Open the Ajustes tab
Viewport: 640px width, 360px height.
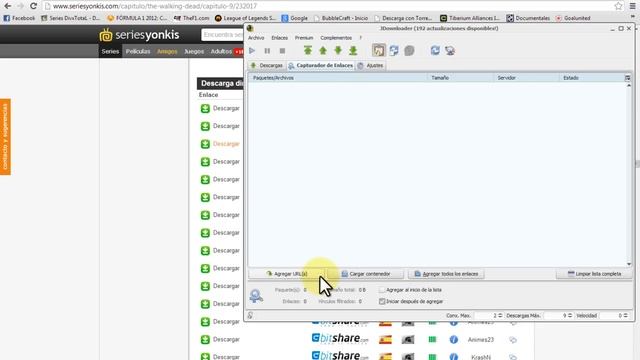(x=371, y=65)
